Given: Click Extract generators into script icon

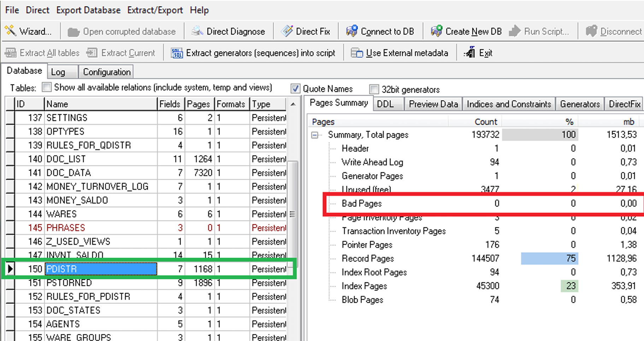Looking at the screenshot, I should 177,53.
